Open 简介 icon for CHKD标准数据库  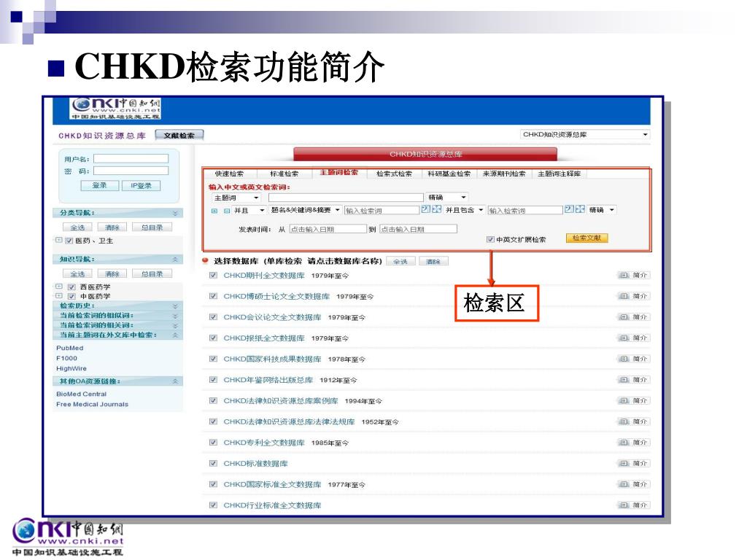coord(624,464)
